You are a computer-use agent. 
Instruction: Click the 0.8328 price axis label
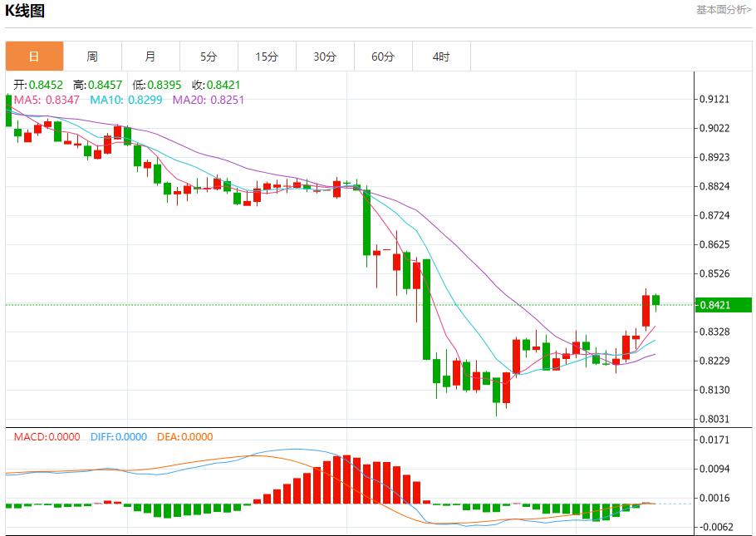[714, 332]
